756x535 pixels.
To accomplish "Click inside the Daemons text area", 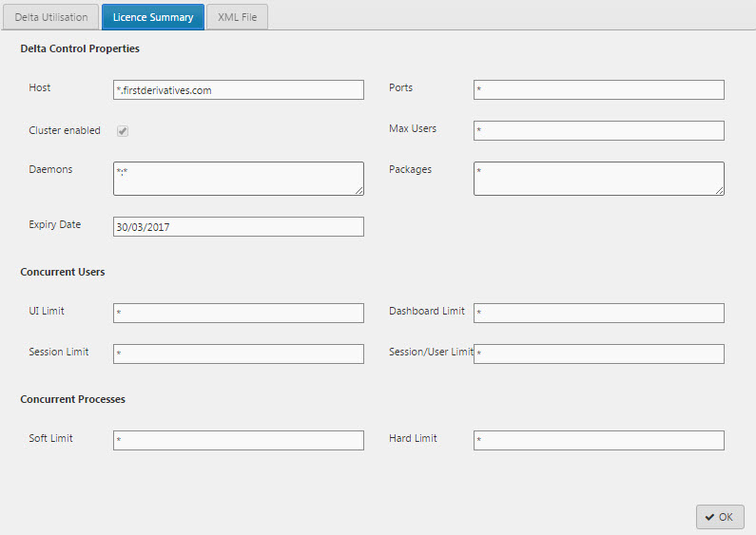I will [x=239, y=179].
